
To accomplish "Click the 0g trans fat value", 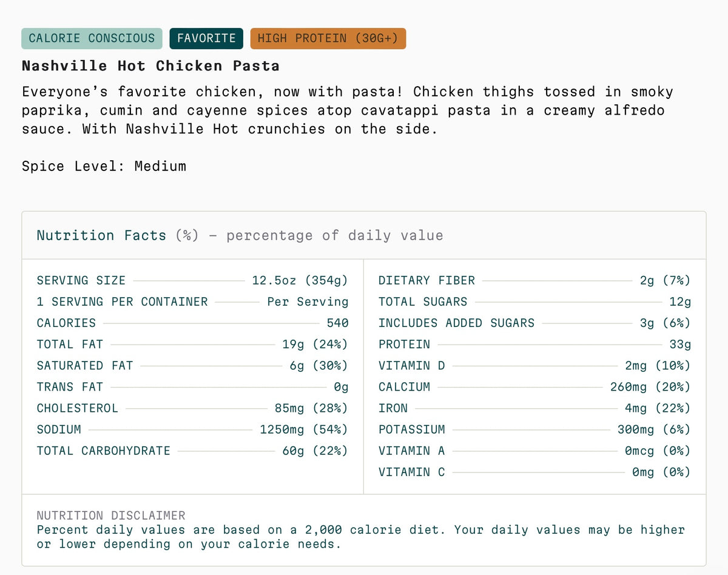I will [x=342, y=386].
